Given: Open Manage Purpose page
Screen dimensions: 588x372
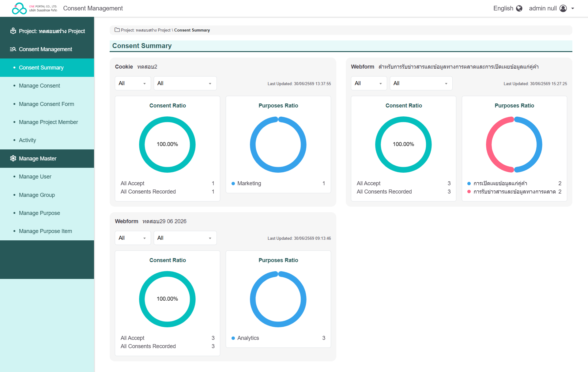Looking at the screenshot, I should click(47, 213).
